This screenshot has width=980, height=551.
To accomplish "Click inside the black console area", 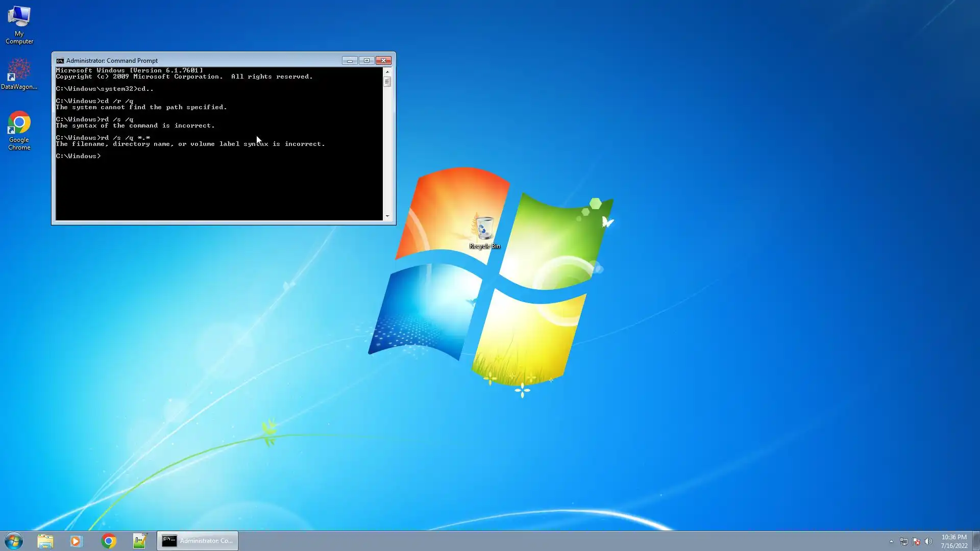I will [219, 189].
